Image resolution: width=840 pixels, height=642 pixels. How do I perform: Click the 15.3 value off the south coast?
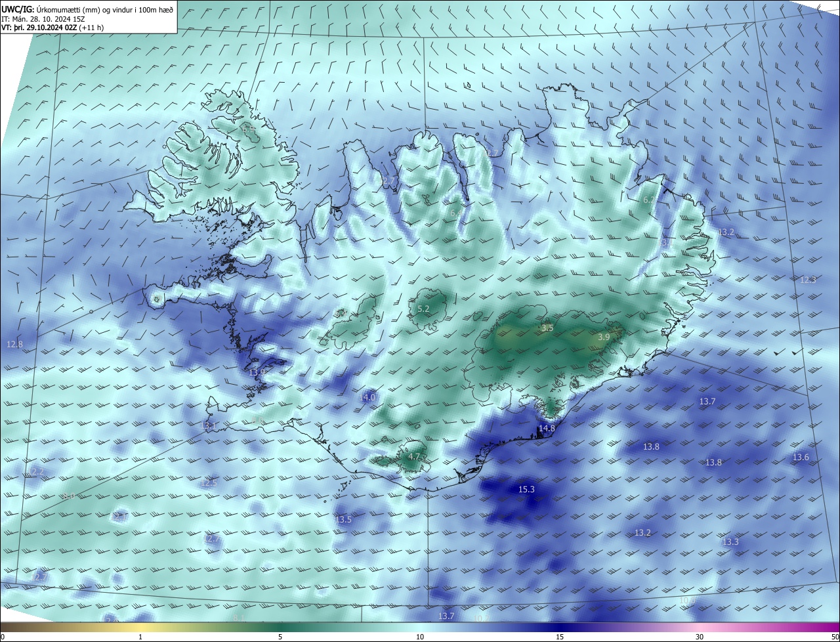tap(526, 490)
